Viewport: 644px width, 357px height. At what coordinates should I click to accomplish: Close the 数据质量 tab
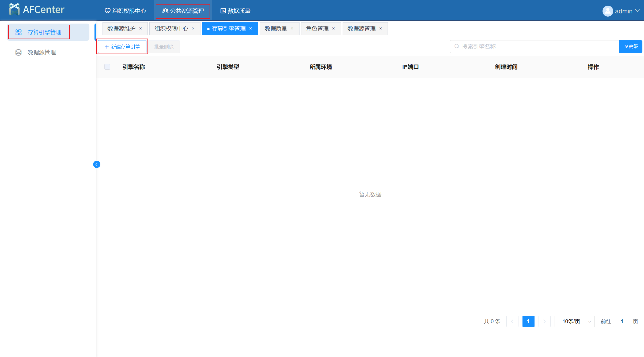292,29
